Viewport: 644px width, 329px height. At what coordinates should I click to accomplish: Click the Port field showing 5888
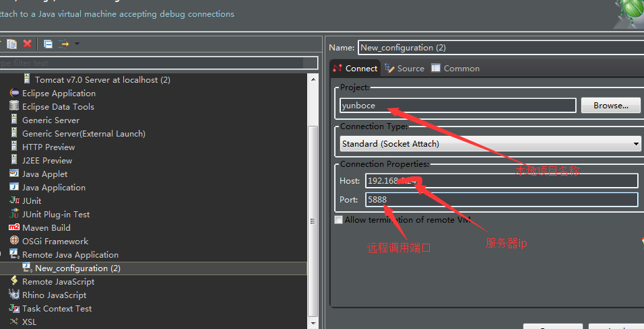click(501, 199)
